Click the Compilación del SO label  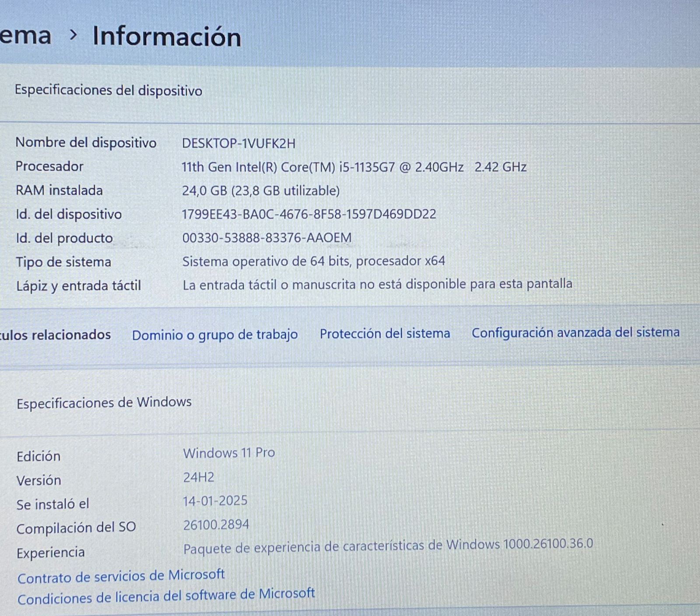[x=76, y=528]
